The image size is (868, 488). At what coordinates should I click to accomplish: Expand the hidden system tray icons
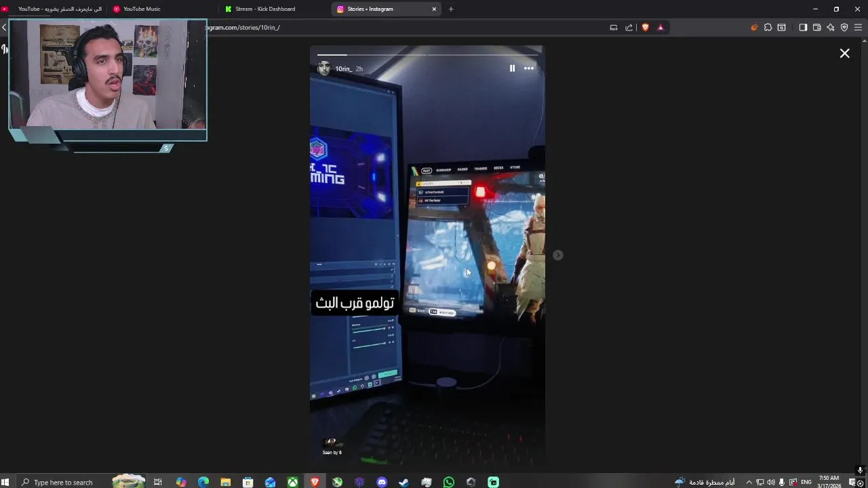(x=749, y=482)
